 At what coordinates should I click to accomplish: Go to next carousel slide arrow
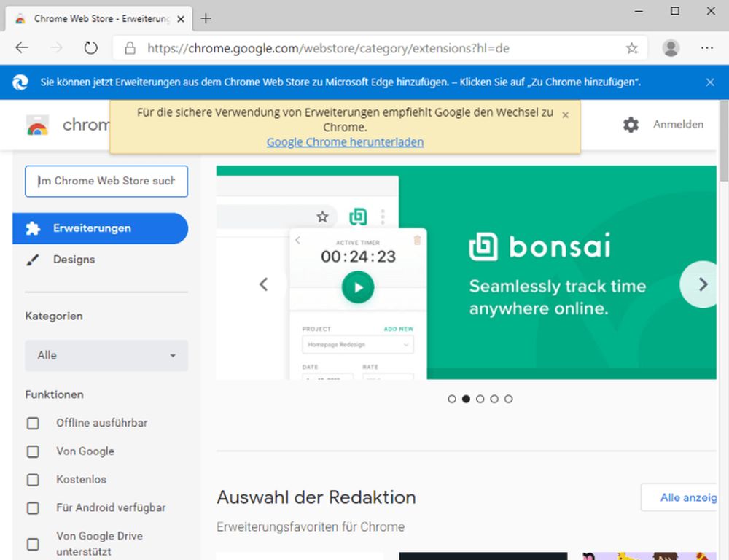coord(703,284)
